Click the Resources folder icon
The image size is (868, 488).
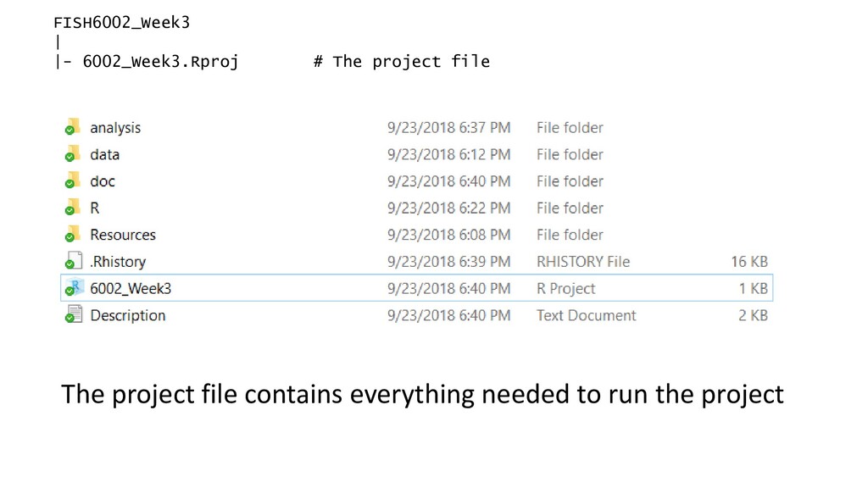coord(73,234)
